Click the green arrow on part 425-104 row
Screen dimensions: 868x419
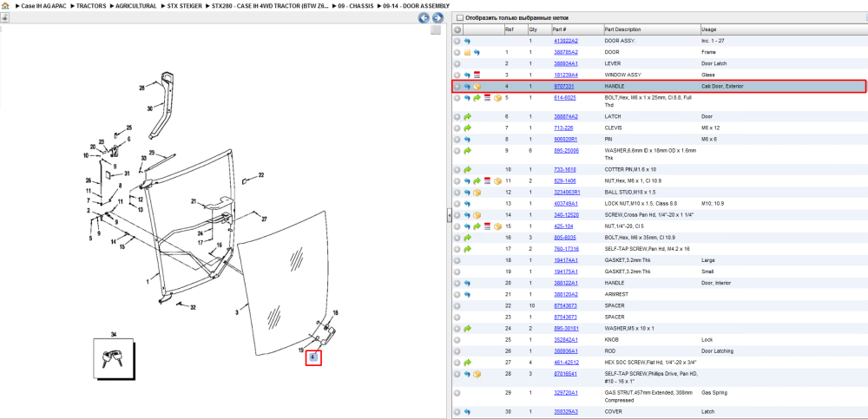(477, 226)
